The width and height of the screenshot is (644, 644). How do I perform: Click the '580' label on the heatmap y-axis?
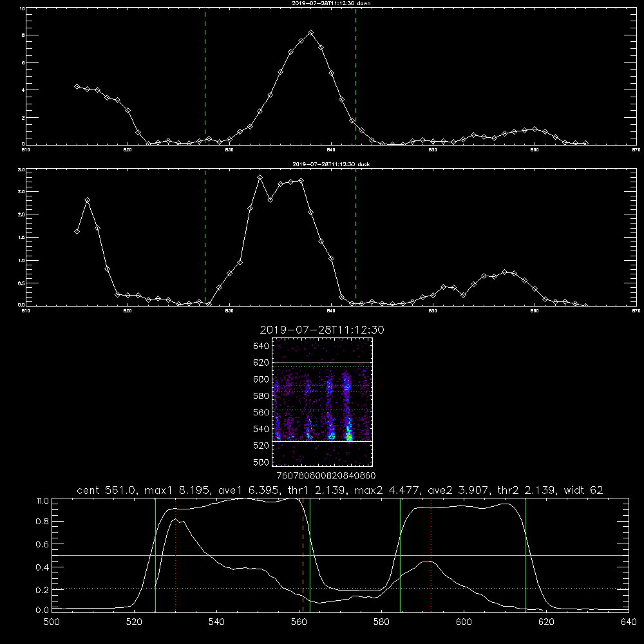[261, 396]
